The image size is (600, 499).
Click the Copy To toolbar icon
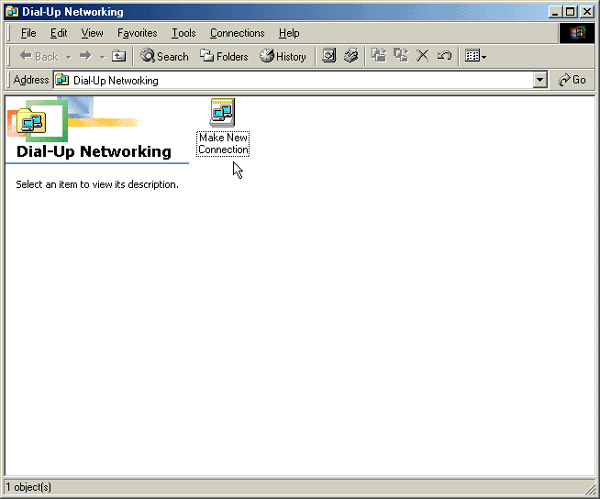click(401, 56)
